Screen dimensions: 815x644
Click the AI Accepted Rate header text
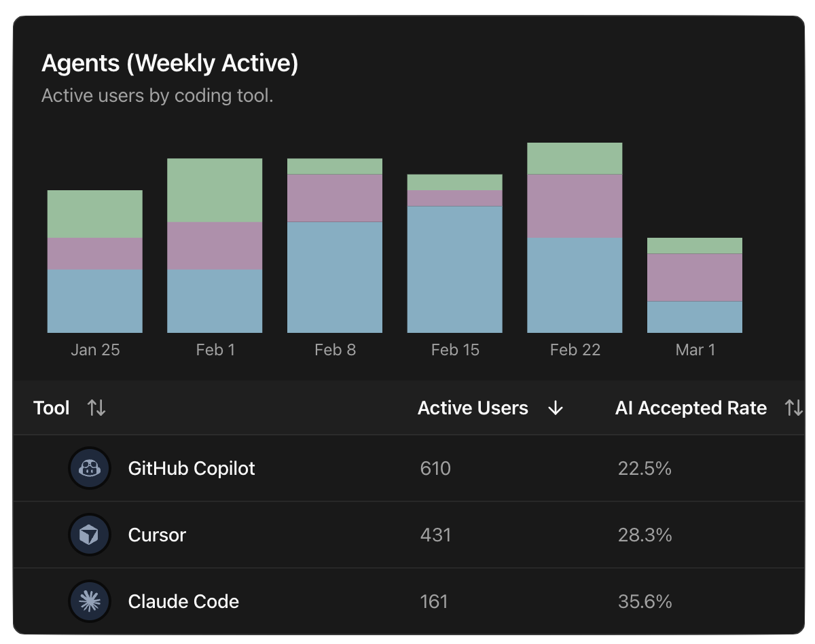(691, 408)
